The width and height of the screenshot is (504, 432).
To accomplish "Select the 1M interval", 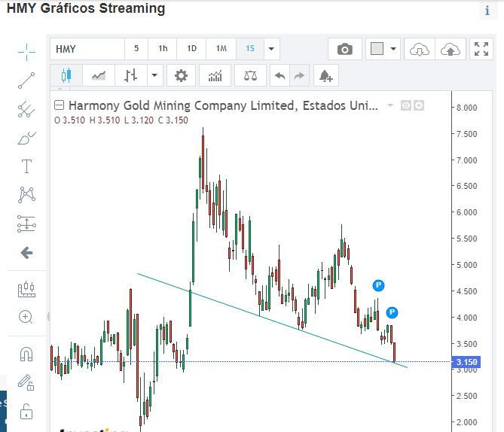I will click(221, 49).
